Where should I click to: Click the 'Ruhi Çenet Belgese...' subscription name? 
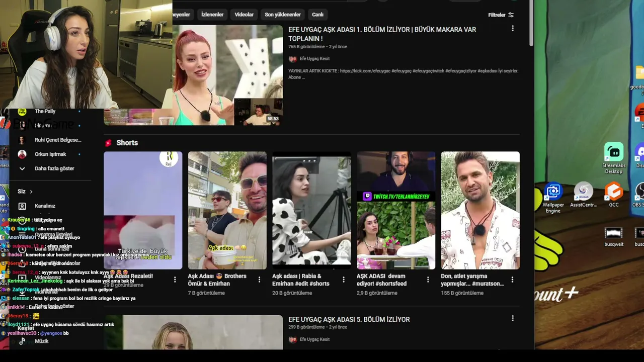(x=58, y=140)
